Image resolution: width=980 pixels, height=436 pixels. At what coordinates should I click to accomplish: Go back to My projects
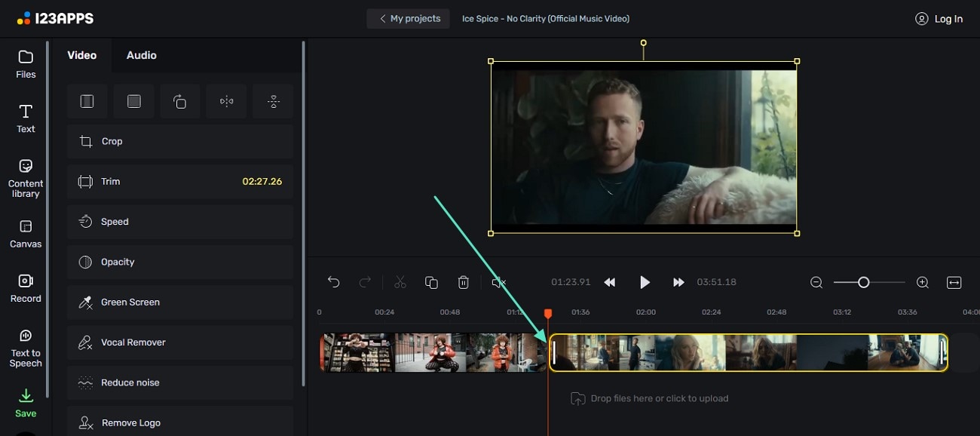tap(409, 19)
